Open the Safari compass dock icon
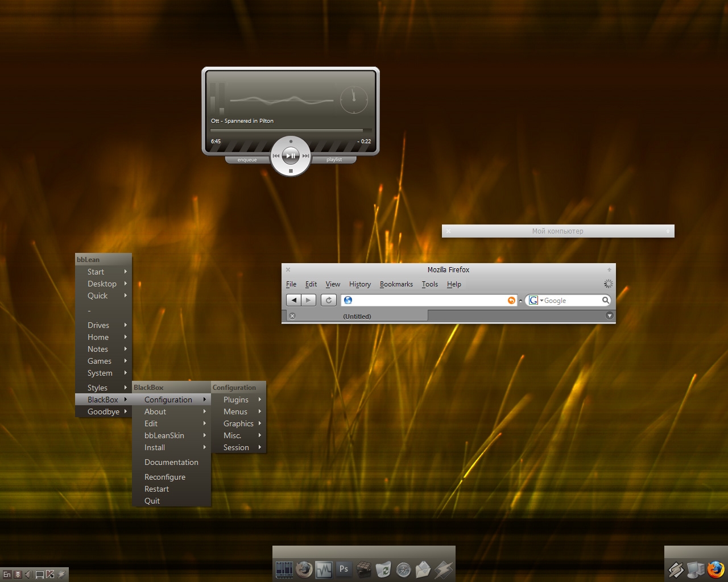The width and height of the screenshot is (728, 582). point(403,569)
